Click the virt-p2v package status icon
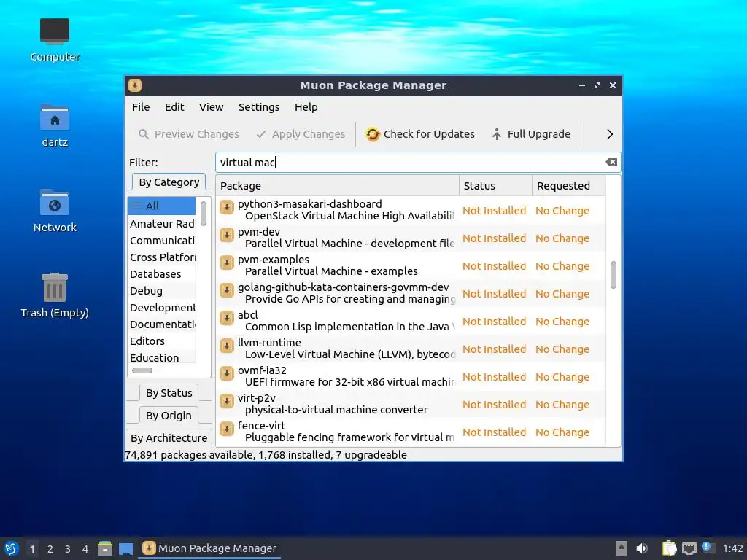The image size is (747, 560). pos(227,401)
